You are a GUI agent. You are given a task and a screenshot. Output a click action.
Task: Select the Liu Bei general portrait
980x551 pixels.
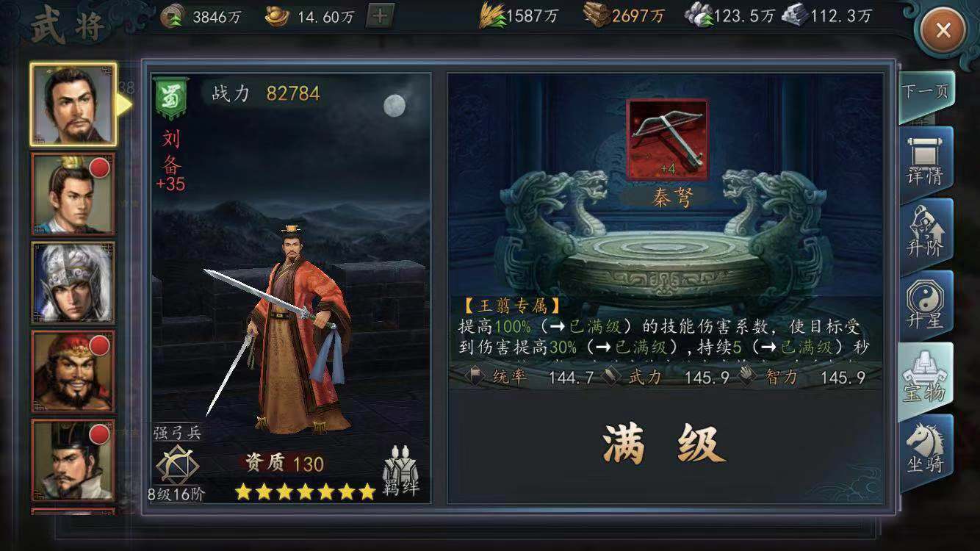[x=73, y=104]
